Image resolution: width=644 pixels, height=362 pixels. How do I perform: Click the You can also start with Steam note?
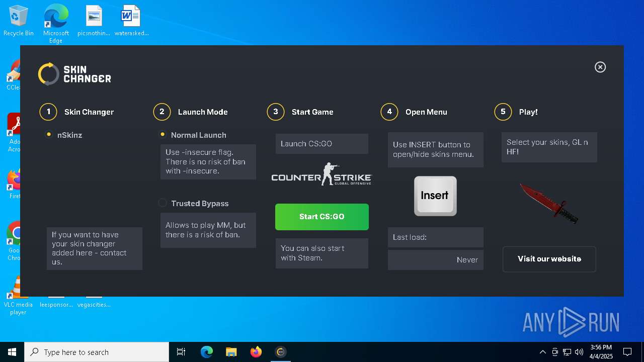click(x=322, y=253)
